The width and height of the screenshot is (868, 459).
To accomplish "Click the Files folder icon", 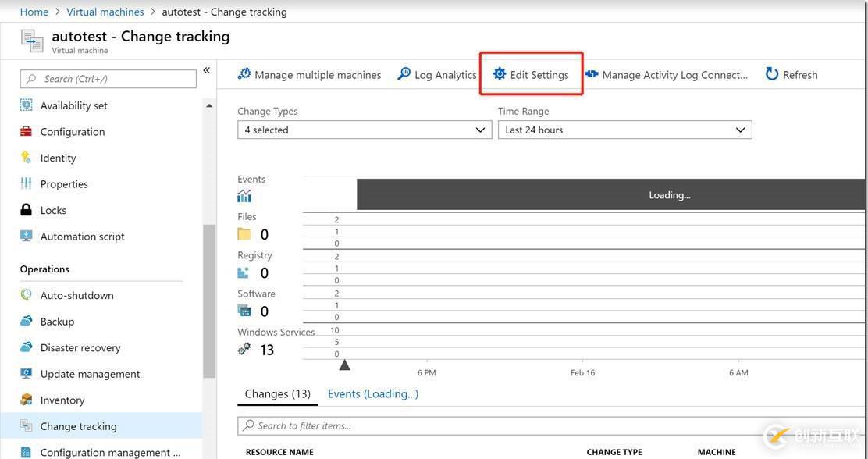I will (246, 232).
